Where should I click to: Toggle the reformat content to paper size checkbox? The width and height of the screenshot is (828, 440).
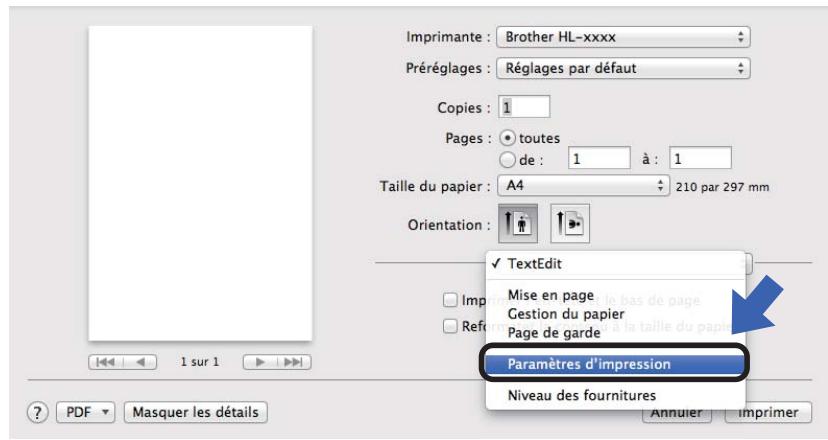(450, 326)
